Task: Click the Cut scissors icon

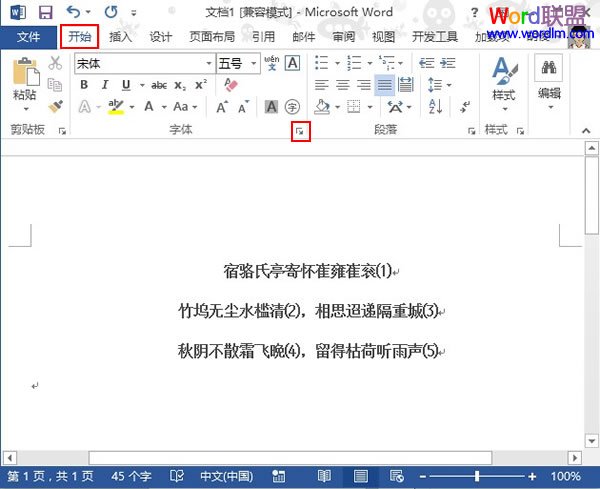Action: [56, 63]
